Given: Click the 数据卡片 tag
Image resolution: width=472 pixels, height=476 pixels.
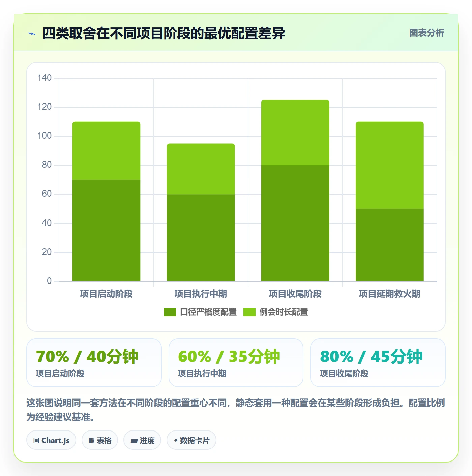Looking at the screenshot, I should (x=191, y=440).
